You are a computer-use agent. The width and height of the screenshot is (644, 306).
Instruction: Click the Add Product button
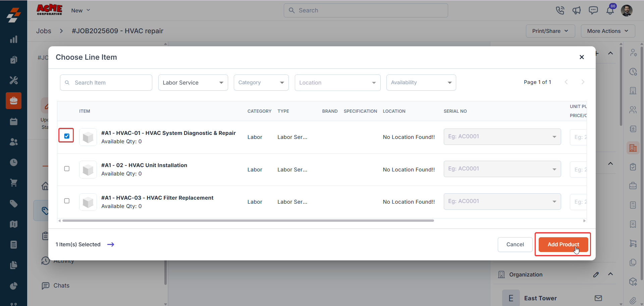pyautogui.click(x=563, y=245)
